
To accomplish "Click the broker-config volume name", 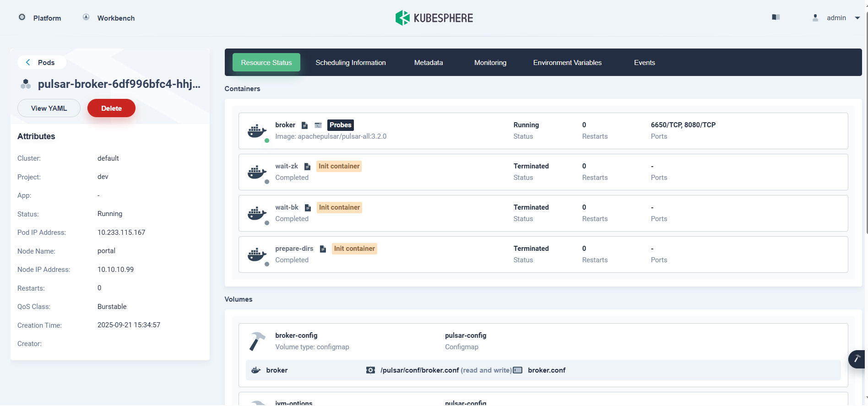I will pos(296,336).
